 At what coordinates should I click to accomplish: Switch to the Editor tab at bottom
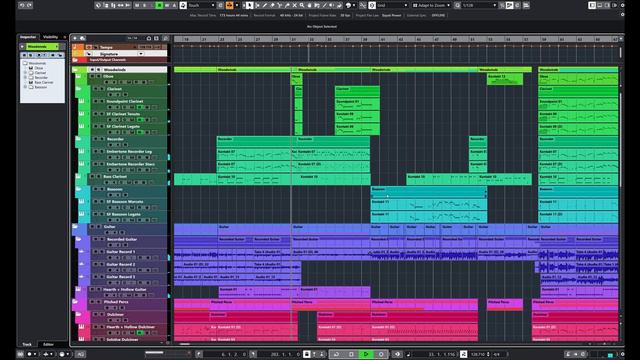pyautogui.click(x=48, y=344)
